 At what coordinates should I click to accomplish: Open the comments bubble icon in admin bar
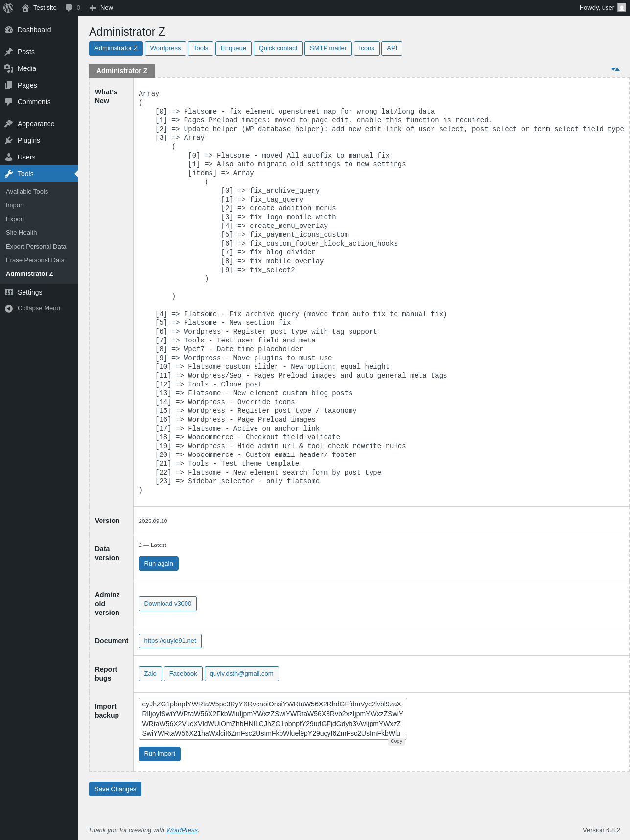[x=69, y=8]
